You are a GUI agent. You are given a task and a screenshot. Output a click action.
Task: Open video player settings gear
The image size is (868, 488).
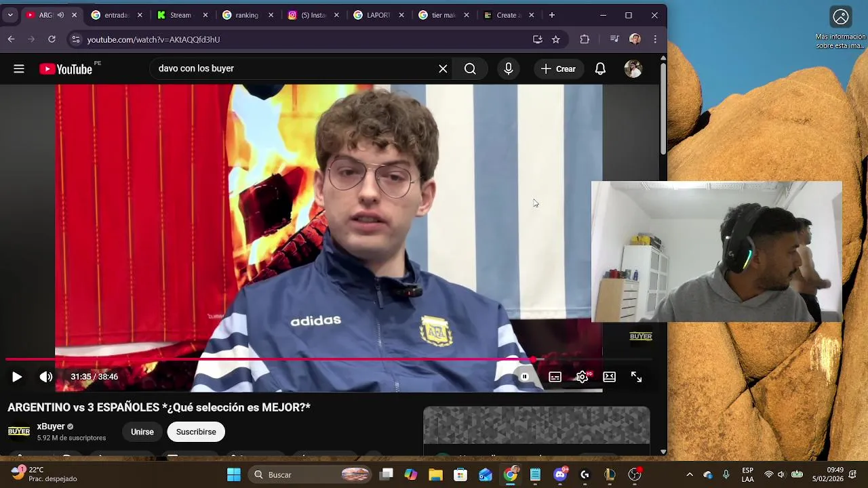[x=583, y=377]
